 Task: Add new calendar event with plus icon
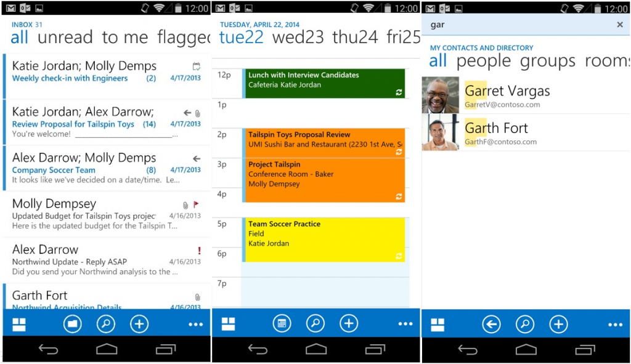click(349, 323)
